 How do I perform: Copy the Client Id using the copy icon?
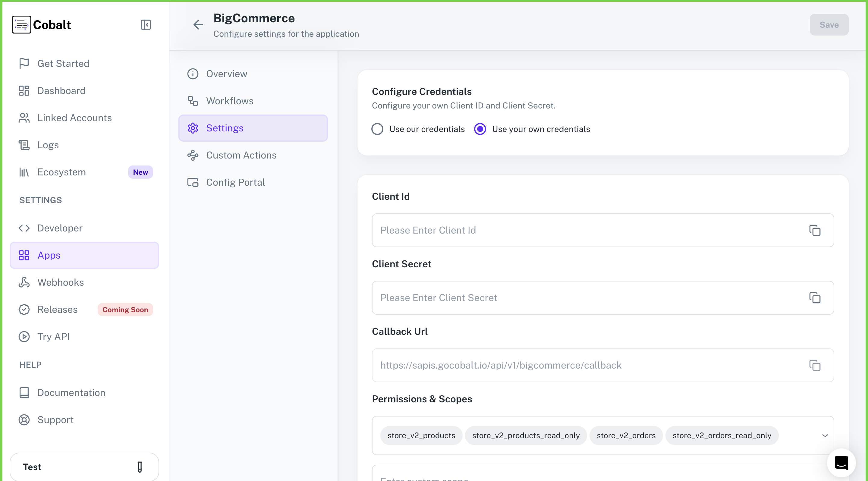click(x=815, y=230)
